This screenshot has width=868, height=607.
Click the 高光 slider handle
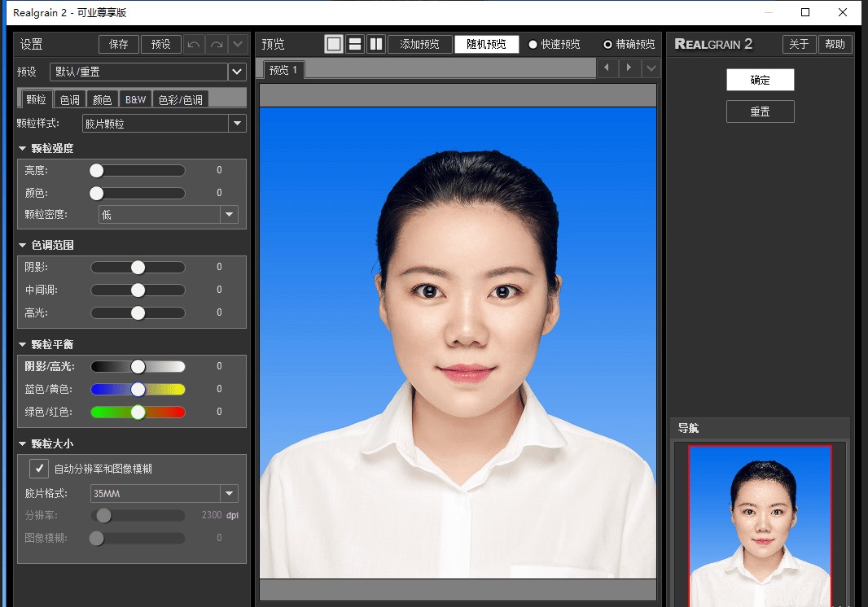click(138, 313)
